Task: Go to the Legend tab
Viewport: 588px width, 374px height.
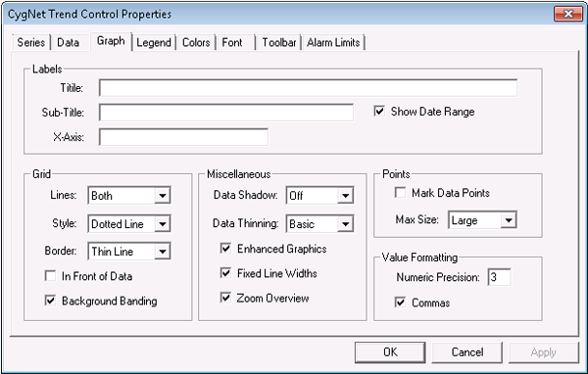Action: 154,42
